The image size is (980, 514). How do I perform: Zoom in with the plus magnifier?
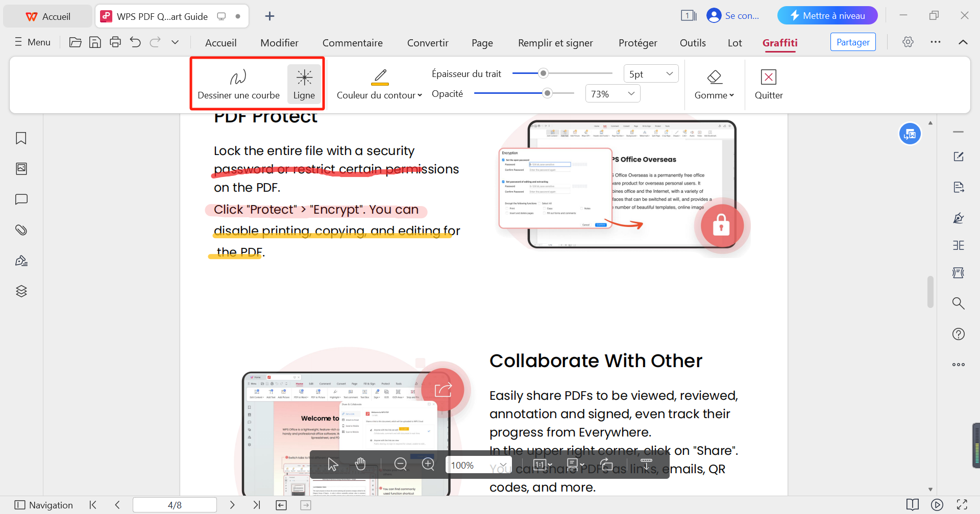pos(428,464)
